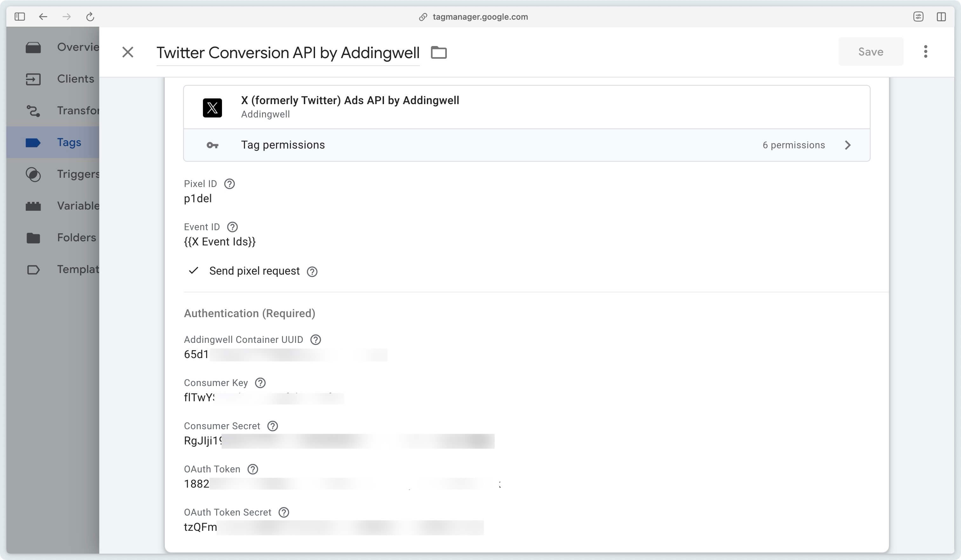This screenshot has height=560, width=961.
Task: Open Variables in the sidebar
Action: 53,206
